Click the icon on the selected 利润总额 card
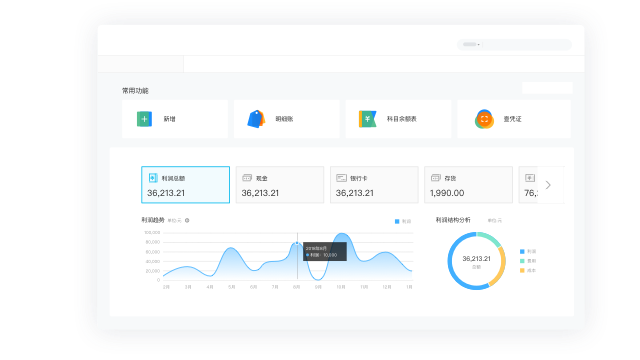 click(153, 178)
